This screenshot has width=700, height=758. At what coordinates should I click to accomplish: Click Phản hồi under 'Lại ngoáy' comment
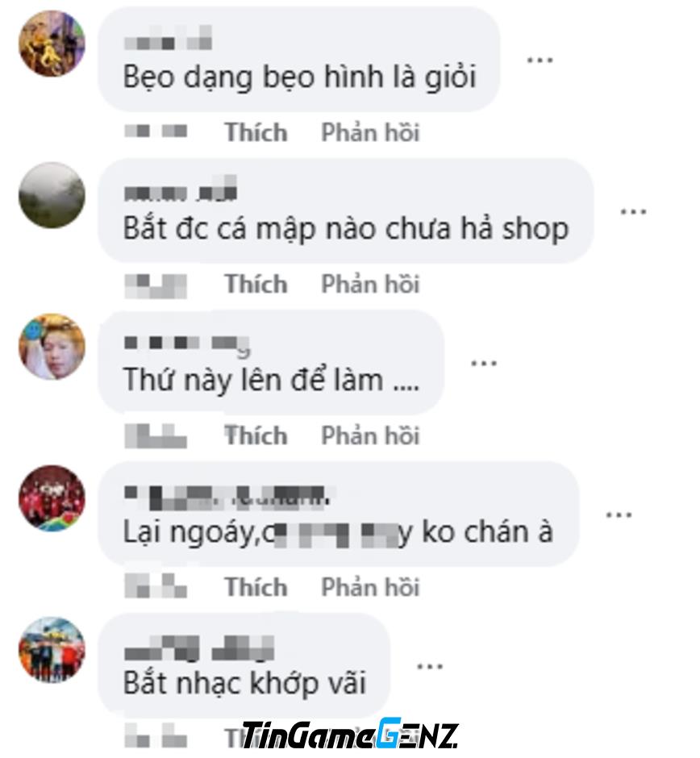370,587
